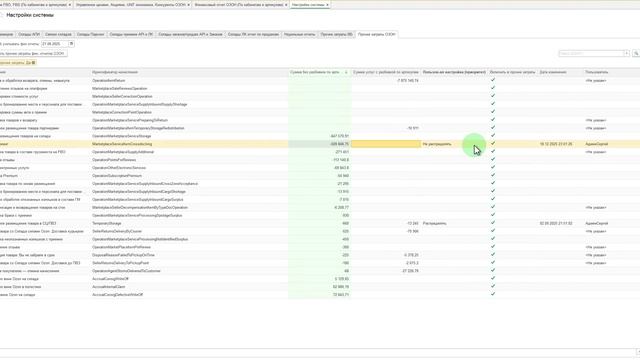Open the 'Склады ЛК отчет по продажам' tab
The height and width of the screenshot is (360, 640).
pyautogui.click(x=253, y=34)
